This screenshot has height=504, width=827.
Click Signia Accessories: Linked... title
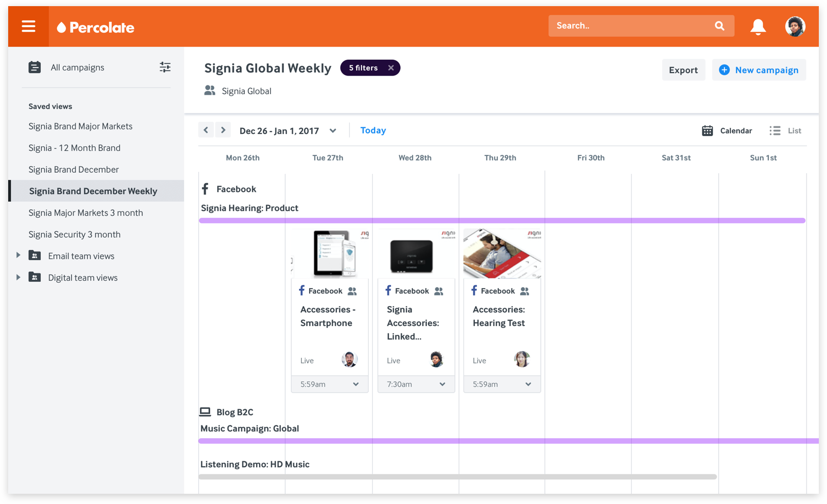point(413,323)
